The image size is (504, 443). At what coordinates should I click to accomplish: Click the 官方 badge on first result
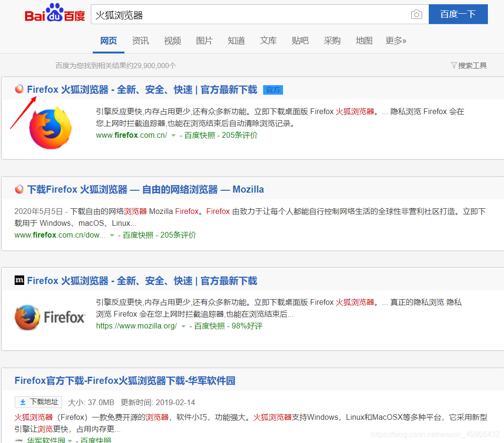point(273,90)
